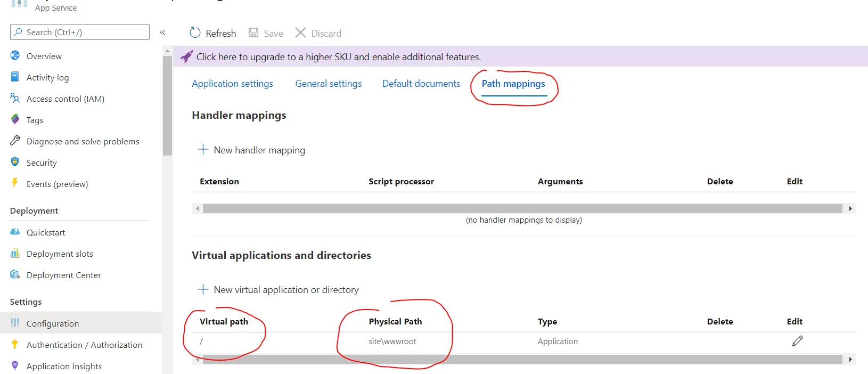Open Events (preview) in sidebar
868x374 pixels.
pyautogui.click(x=58, y=184)
